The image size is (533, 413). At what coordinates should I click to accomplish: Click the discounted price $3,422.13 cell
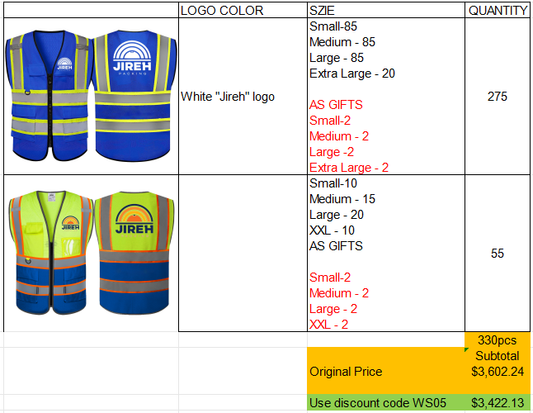(x=497, y=403)
